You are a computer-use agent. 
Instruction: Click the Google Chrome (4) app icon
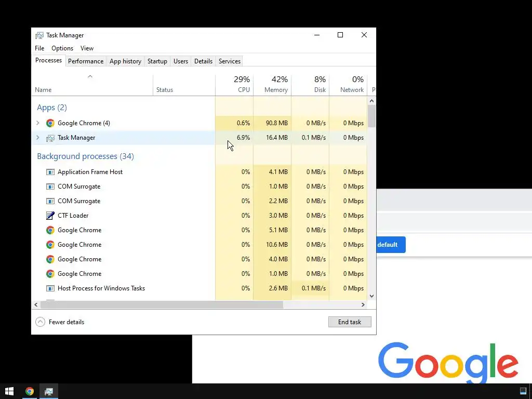pos(50,123)
